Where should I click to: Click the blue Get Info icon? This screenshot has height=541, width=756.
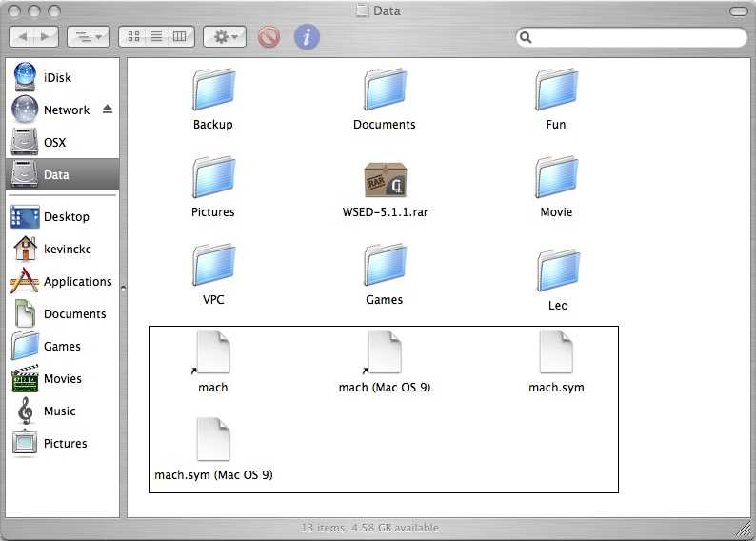click(306, 37)
